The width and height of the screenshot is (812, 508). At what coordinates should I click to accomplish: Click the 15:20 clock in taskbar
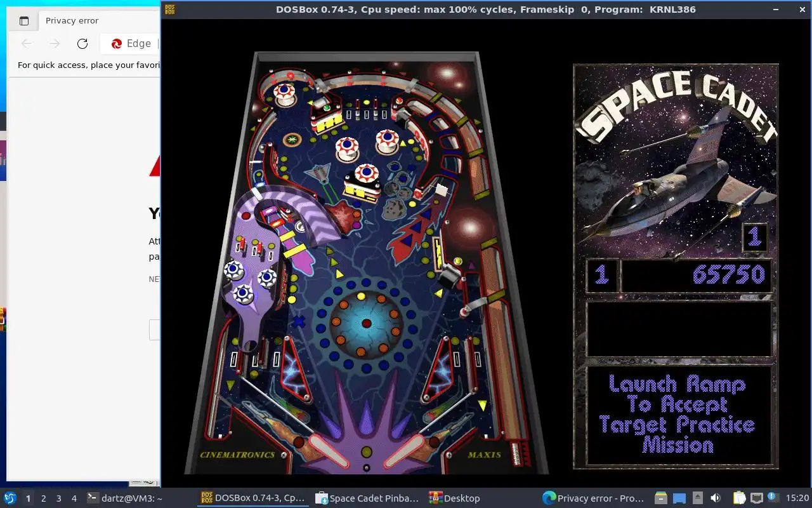coord(797,498)
